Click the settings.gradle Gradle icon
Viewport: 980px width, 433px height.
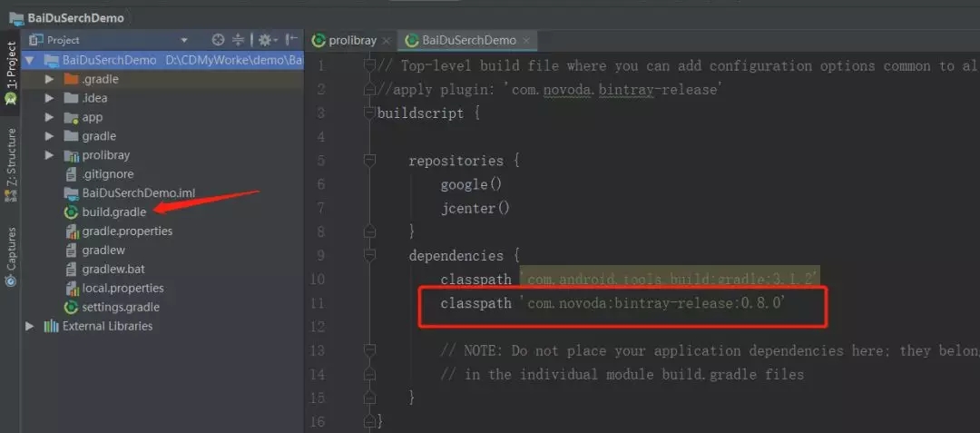point(72,308)
